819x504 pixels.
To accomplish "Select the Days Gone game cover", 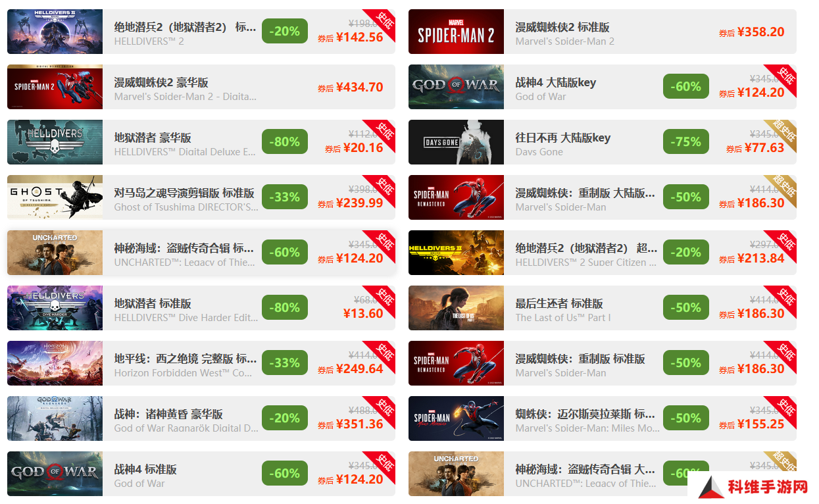I will tap(456, 142).
